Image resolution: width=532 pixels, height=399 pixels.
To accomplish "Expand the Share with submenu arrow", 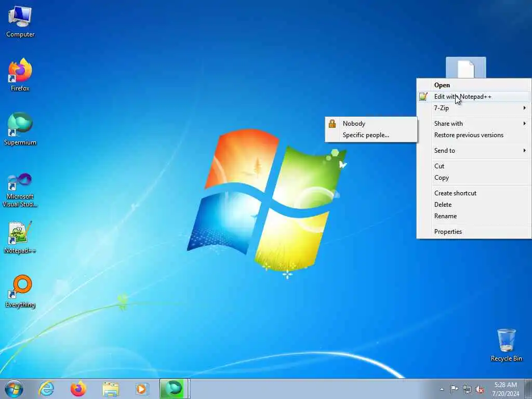I will click(x=525, y=124).
